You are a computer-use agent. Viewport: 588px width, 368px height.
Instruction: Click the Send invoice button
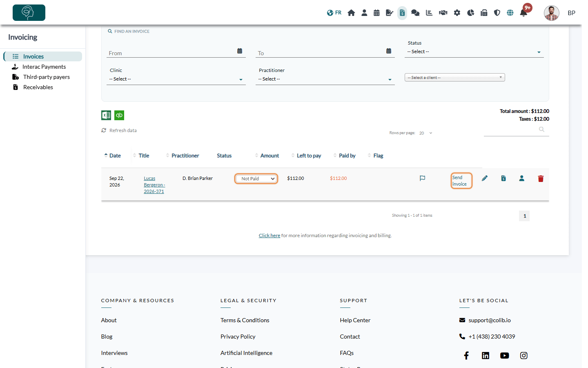461,181
